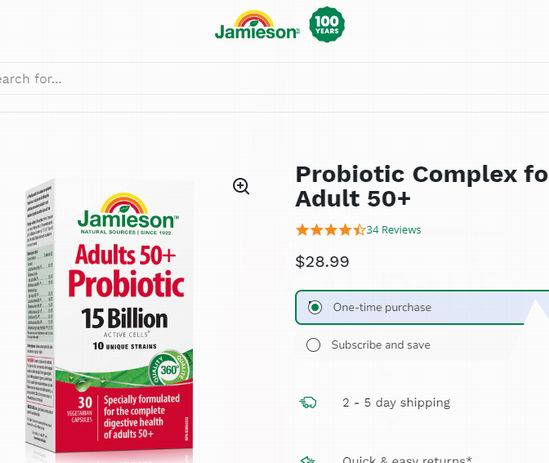Click Quick & easy returns text
Viewport: 549px width, 463px height.
tap(407, 459)
